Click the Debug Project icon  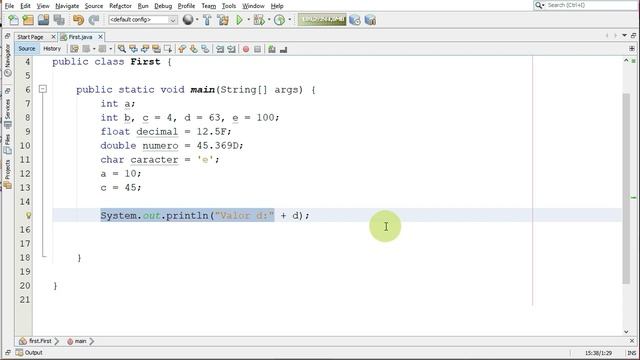click(x=259, y=20)
